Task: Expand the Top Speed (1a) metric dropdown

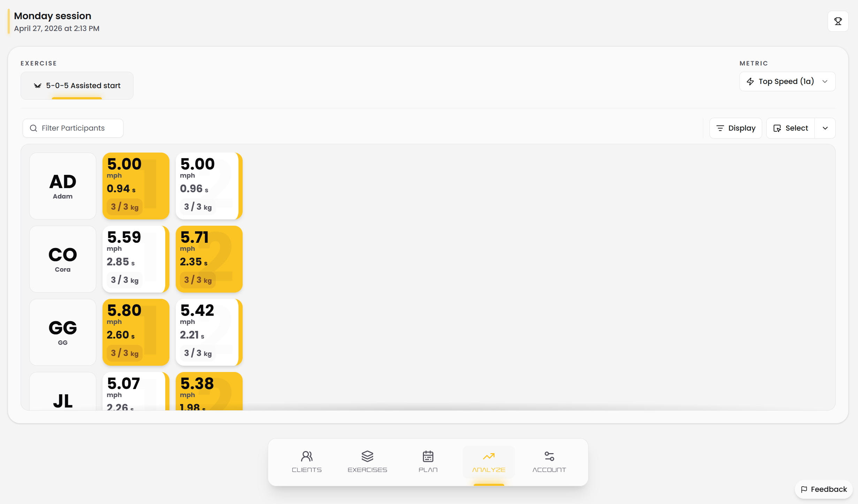Action: (x=787, y=82)
